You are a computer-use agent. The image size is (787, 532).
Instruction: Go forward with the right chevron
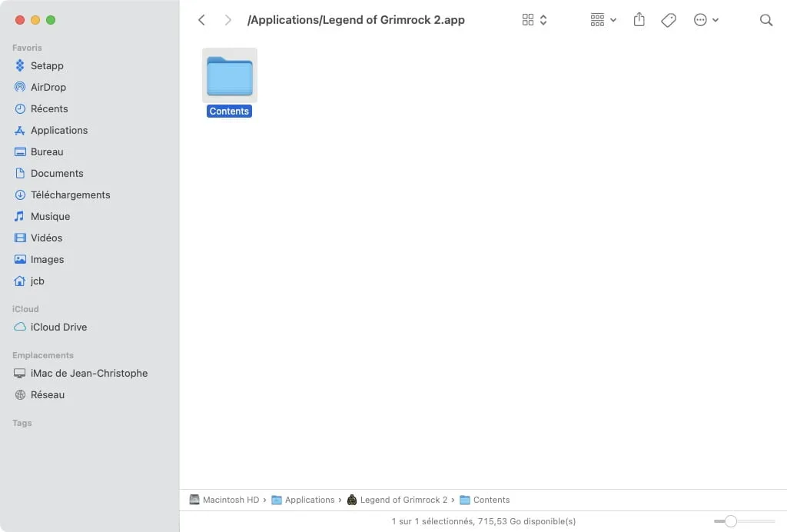[x=227, y=20]
